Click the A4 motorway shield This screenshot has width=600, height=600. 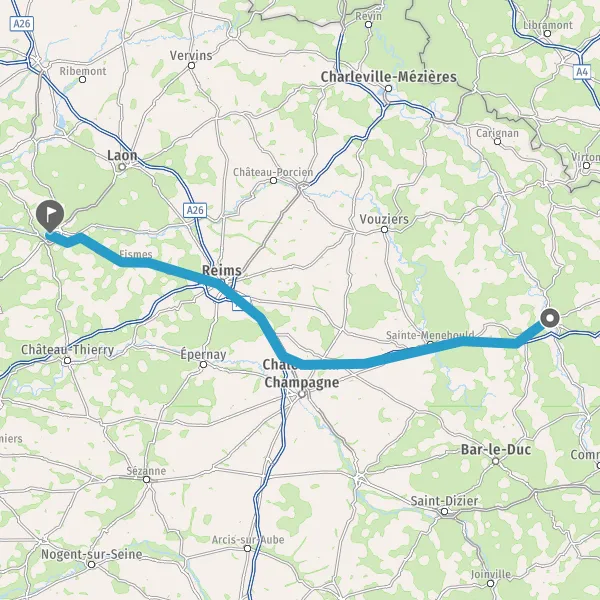(582, 72)
